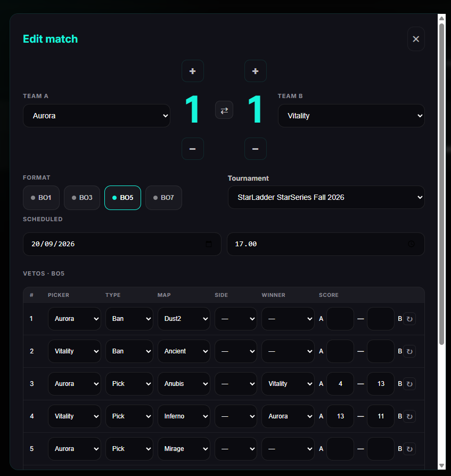Viewport: 451px width, 476px height.
Task: Select the BO7 format
Action: (164, 198)
